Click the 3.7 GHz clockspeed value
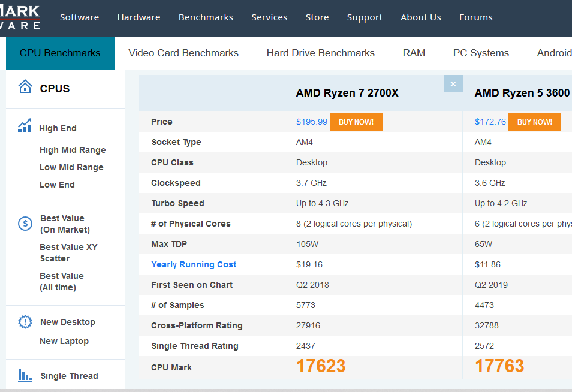572x392 pixels. coord(311,183)
